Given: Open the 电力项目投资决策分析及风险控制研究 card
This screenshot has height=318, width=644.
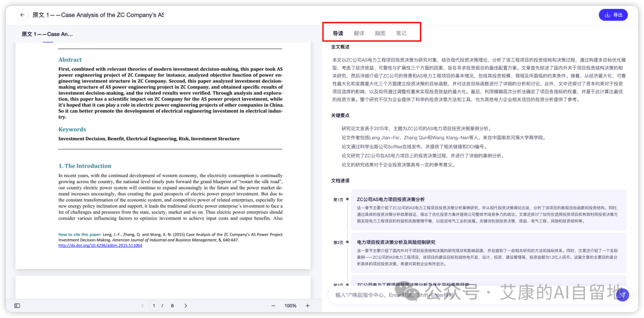Looking at the screenshot, I should point(489,253).
